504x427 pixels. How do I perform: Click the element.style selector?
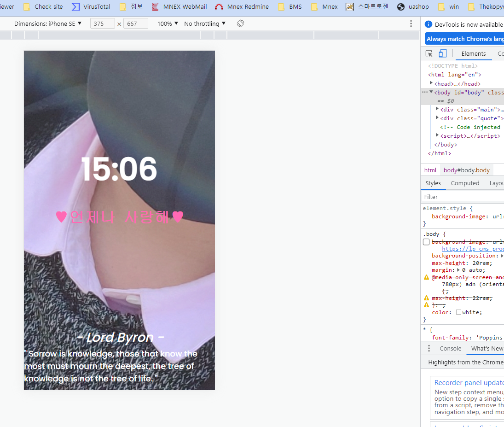[x=444, y=208]
